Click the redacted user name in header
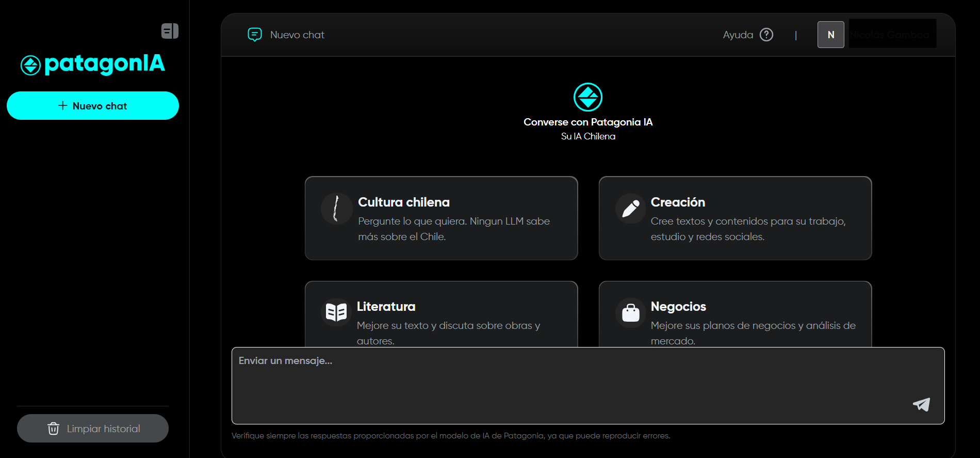The height and width of the screenshot is (458, 980). pos(892,34)
